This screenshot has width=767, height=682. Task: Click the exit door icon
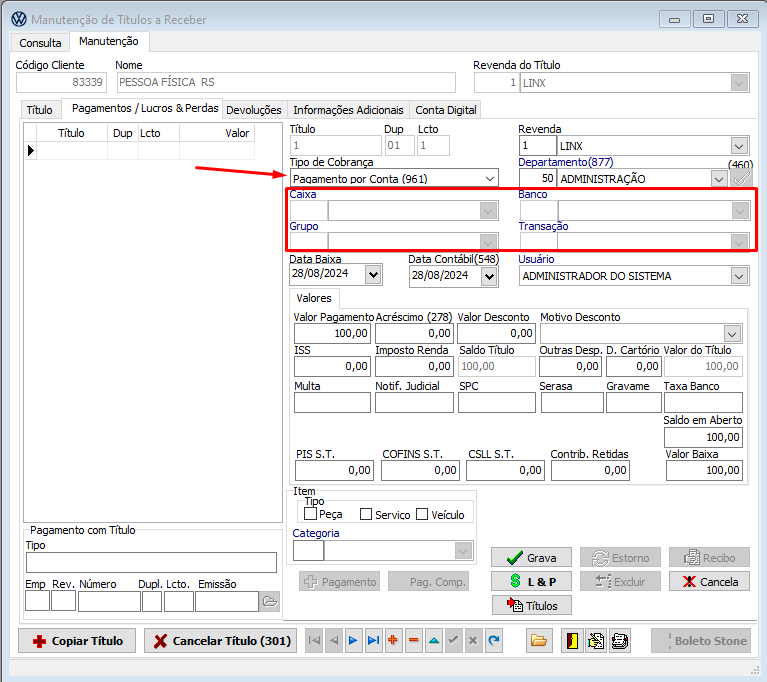pyautogui.click(x=573, y=640)
